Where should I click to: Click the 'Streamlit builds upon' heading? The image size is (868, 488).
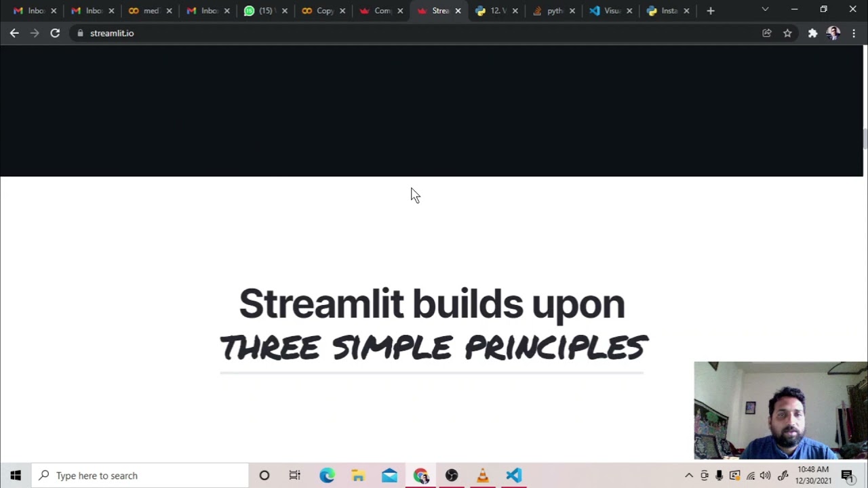coord(432,304)
